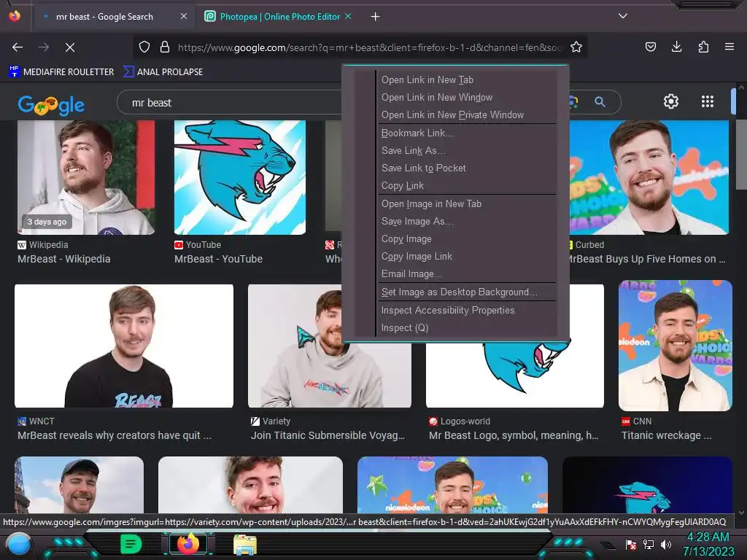Viewport: 747px width, 560px height.
Task: Open MrBeast reveals why creators have quit link
Action: (x=115, y=435)
